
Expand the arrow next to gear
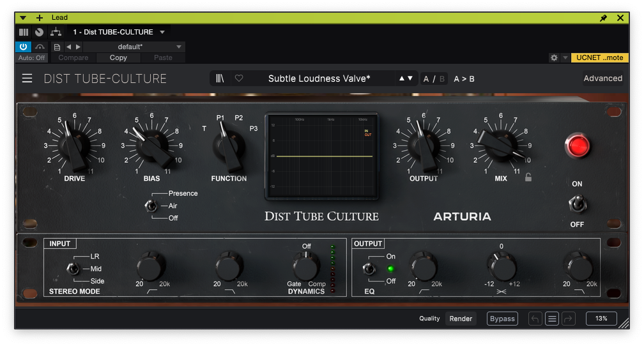(x=565, y=58)
